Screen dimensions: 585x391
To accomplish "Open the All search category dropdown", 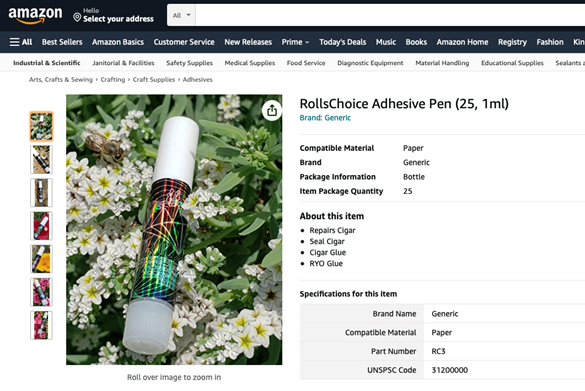I will coord(181,15).
